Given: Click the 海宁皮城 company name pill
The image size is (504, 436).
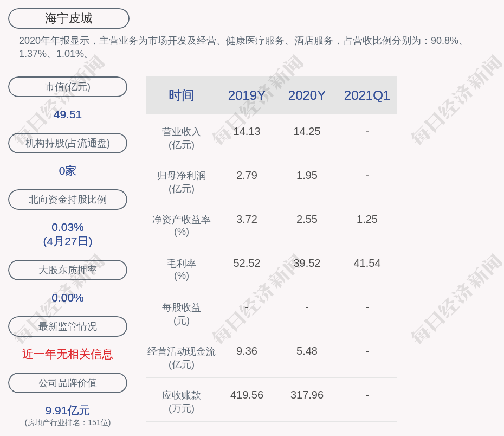Looking at the screenshot, I should 69,18.
